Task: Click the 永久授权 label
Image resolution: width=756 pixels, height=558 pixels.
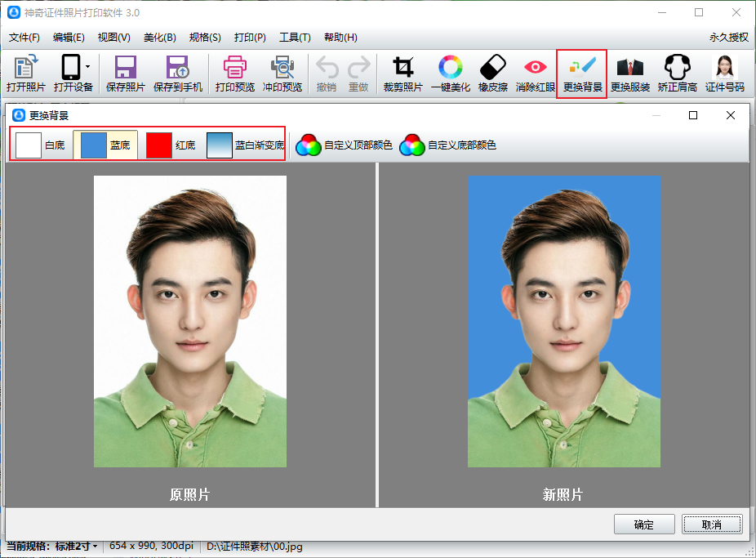Action: click(x=728, y=37)
